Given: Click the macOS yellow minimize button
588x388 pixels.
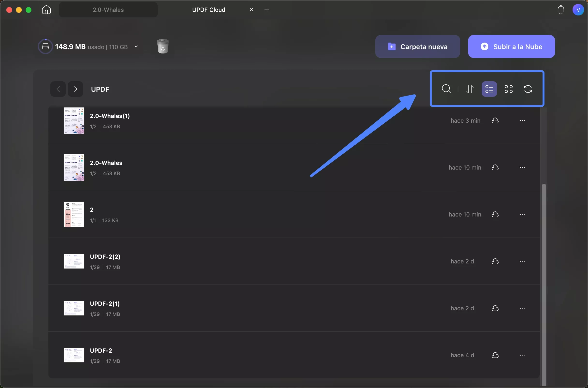Looking at the screenshot, I should 19,10.
